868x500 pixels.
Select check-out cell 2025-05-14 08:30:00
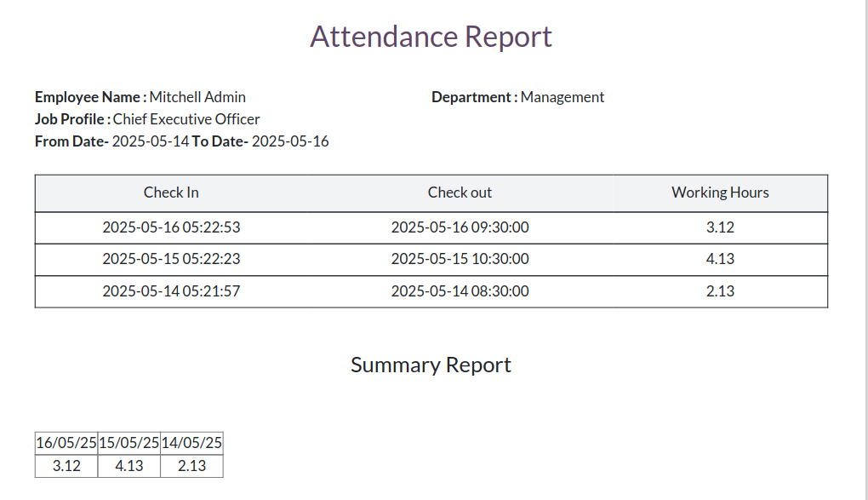[x=460, y=291]
